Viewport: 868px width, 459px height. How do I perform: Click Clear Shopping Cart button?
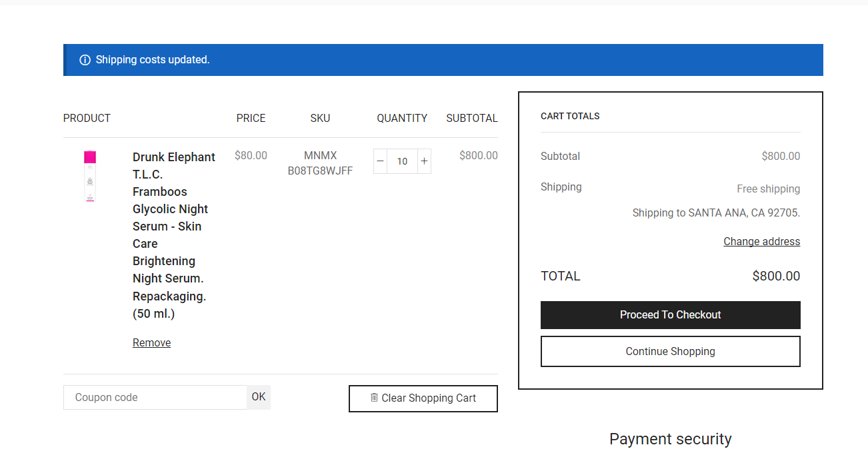pyautogui.click(x=423, y=398)
